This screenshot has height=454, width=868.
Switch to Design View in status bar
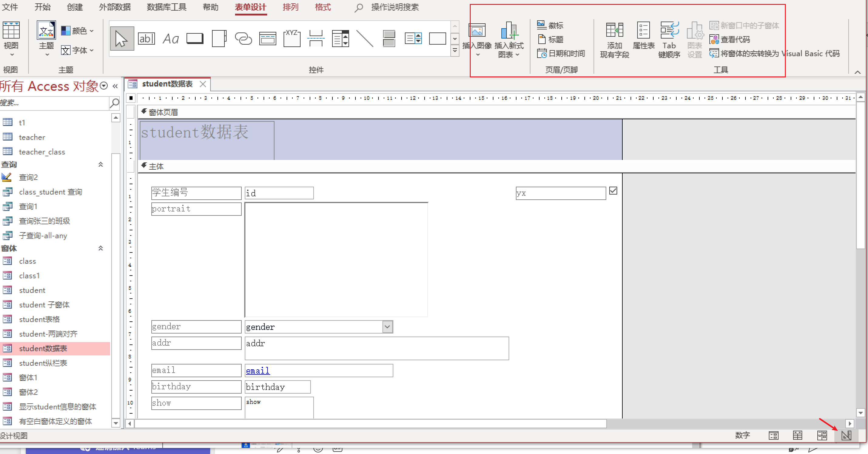[x=846, y=435]
